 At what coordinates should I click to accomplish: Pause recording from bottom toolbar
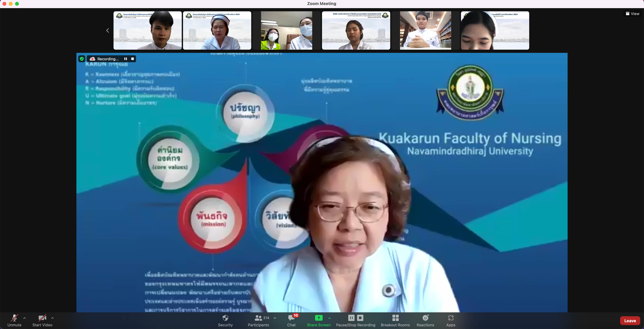(351, 318)
